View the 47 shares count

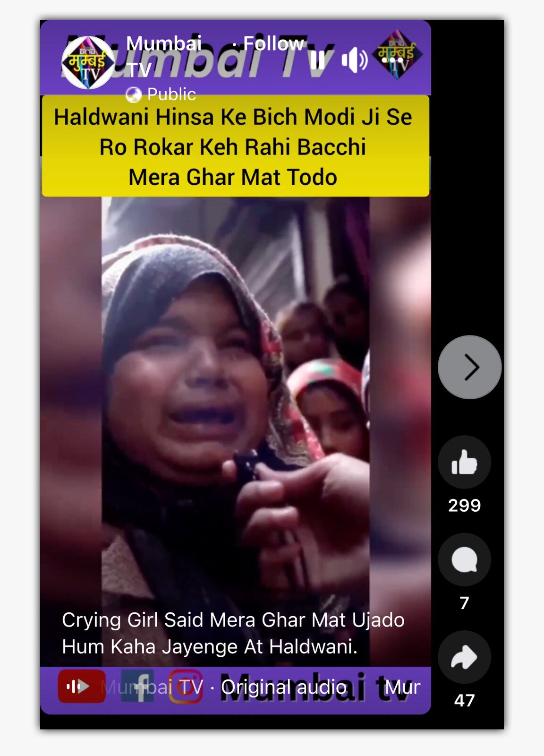[464, 700]
